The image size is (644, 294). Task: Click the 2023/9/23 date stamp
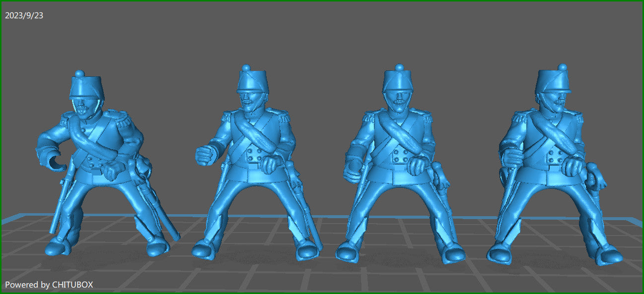tap(24, 15)
